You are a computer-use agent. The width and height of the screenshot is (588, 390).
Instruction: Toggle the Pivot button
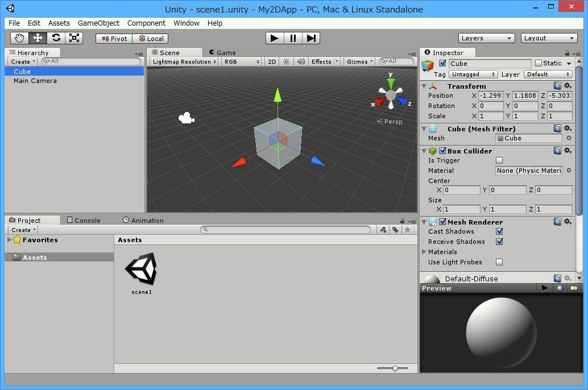pyautogui.click(x=114, y=38)
